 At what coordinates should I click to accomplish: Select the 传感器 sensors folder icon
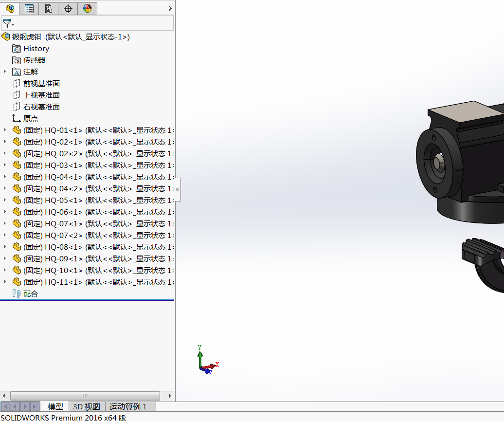[17, 60]
